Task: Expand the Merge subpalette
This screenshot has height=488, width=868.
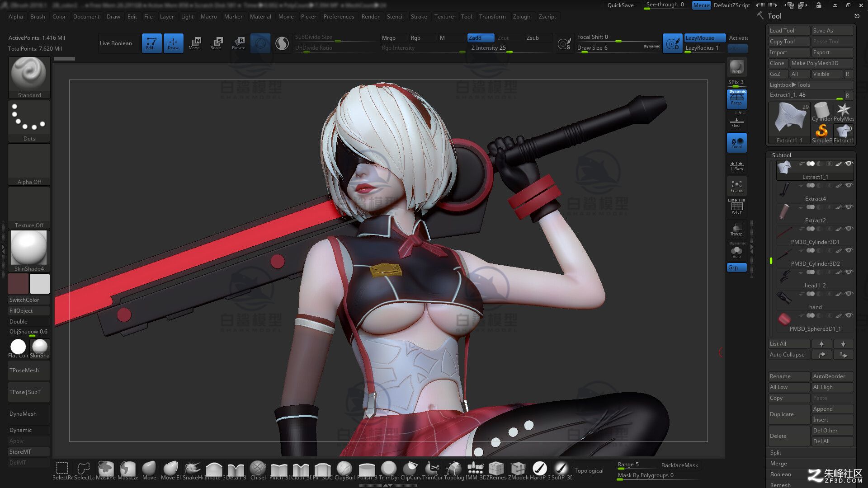Action: [778, 463]
